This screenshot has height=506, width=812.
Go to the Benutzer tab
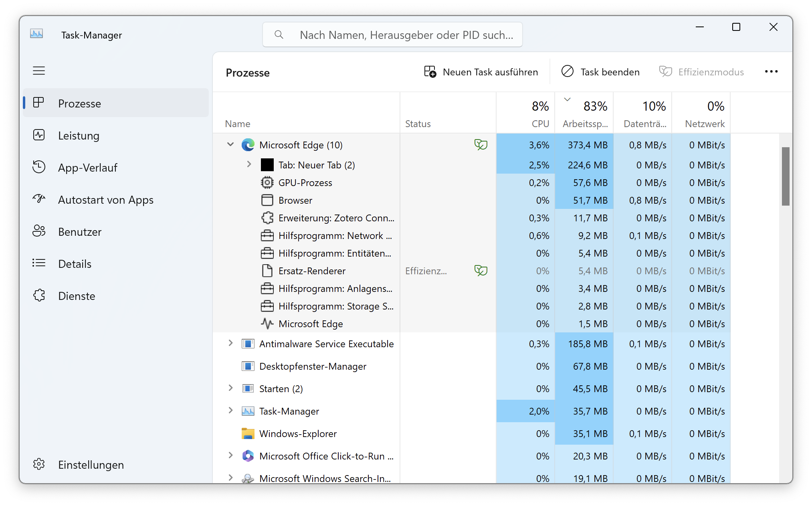click(116, 231)
